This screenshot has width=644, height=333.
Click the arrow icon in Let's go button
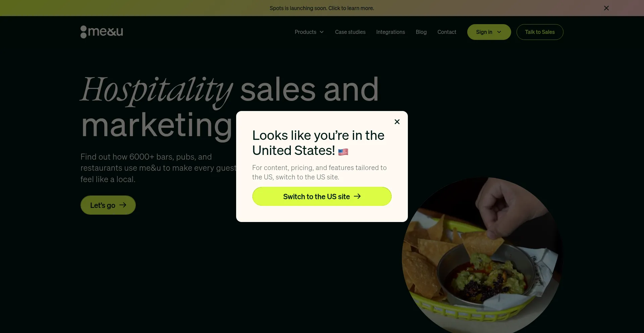coord(123,205)
